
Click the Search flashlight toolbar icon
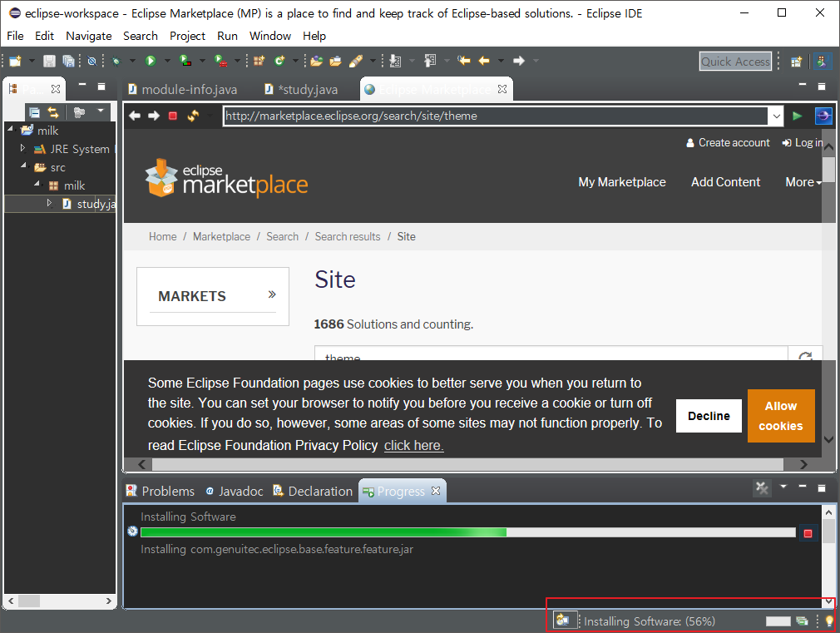tap(356, 61)
